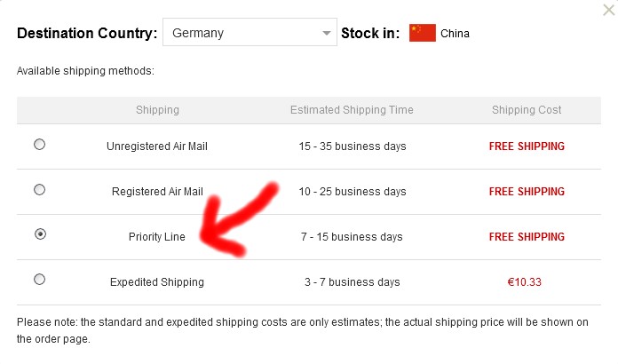The image size is (618, 364).
Task: Open the Destination Country dropdown arrow
Action: coord(327,33)
